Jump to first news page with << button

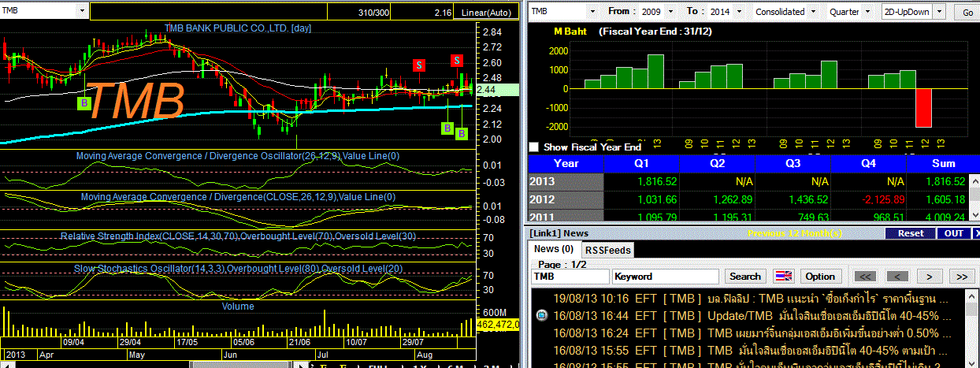865,277
